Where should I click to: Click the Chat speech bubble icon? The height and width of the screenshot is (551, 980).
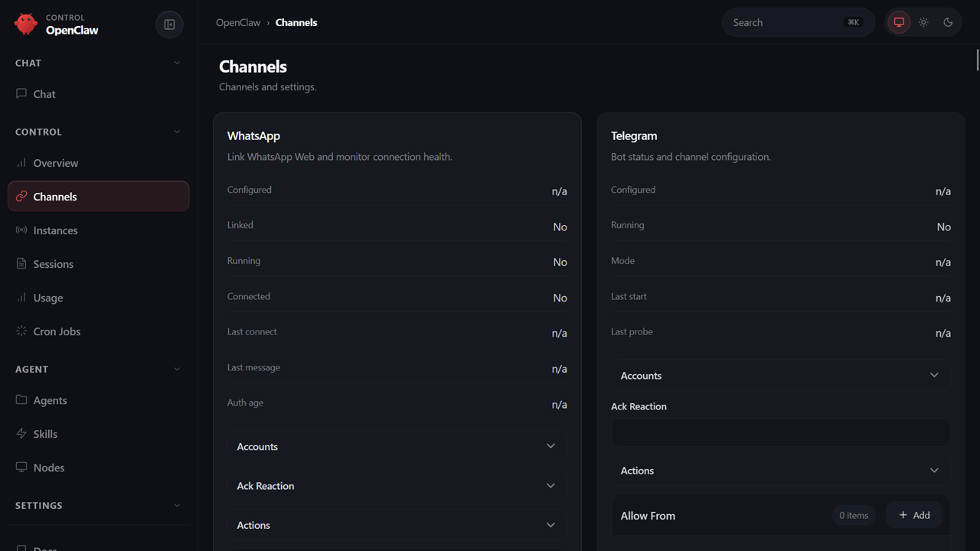click(21, 93)
